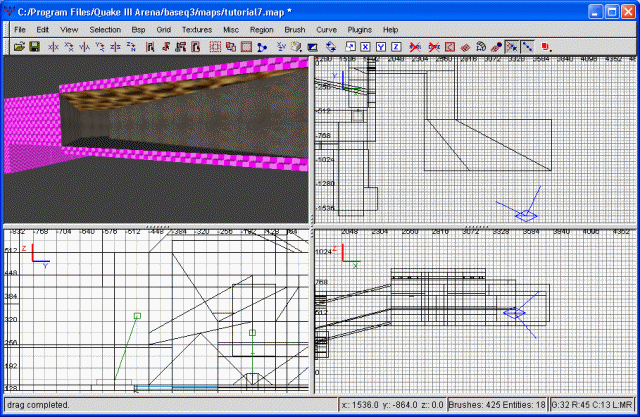Toggle Don't Select Curved Brushes

434,47
